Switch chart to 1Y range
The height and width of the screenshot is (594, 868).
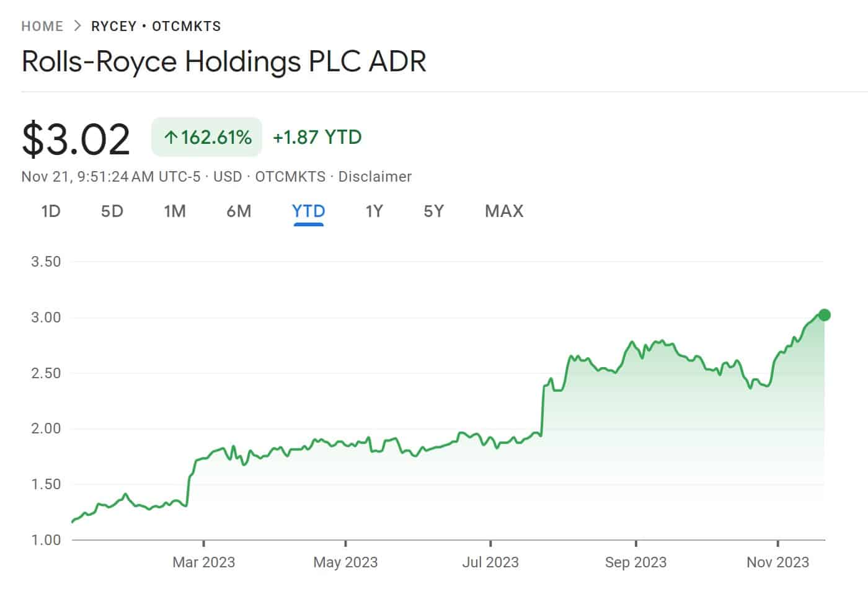(374, 211)
